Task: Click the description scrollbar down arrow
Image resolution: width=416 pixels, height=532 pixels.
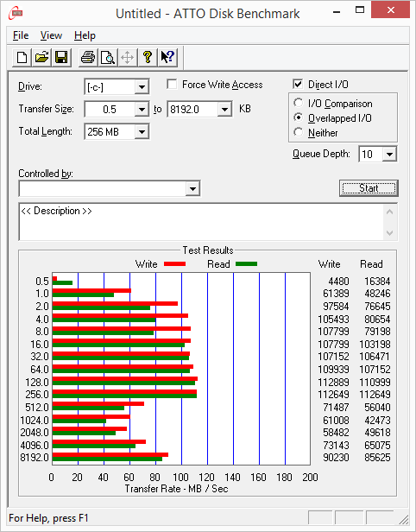Action: (x=390, y=233)
